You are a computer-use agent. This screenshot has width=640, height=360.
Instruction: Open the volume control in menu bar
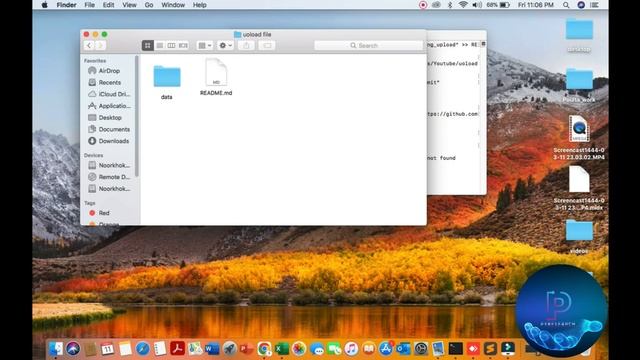point(476,5)
